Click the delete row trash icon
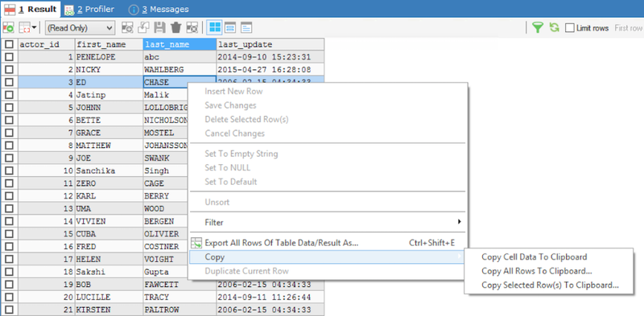 click(175, 28)
